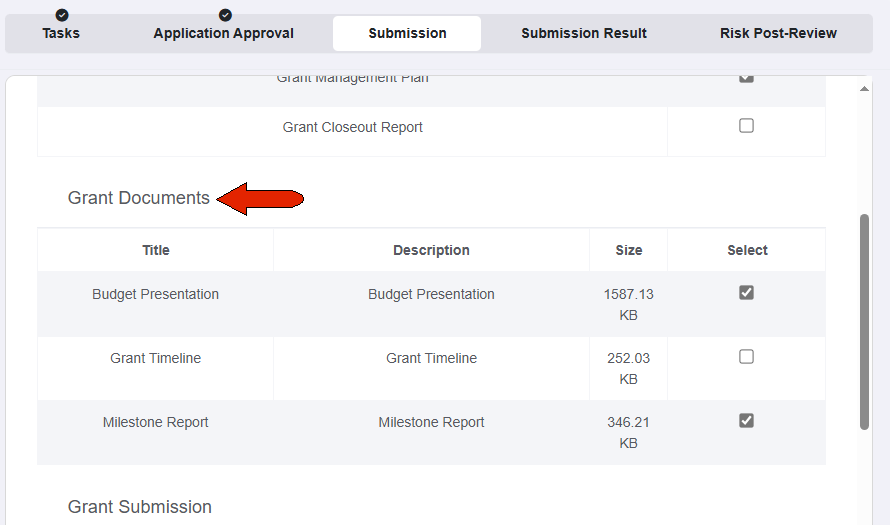This screenshot has height=525, width=890.
Task: Click the Milestone Report title cell
Action: (156, 422)
